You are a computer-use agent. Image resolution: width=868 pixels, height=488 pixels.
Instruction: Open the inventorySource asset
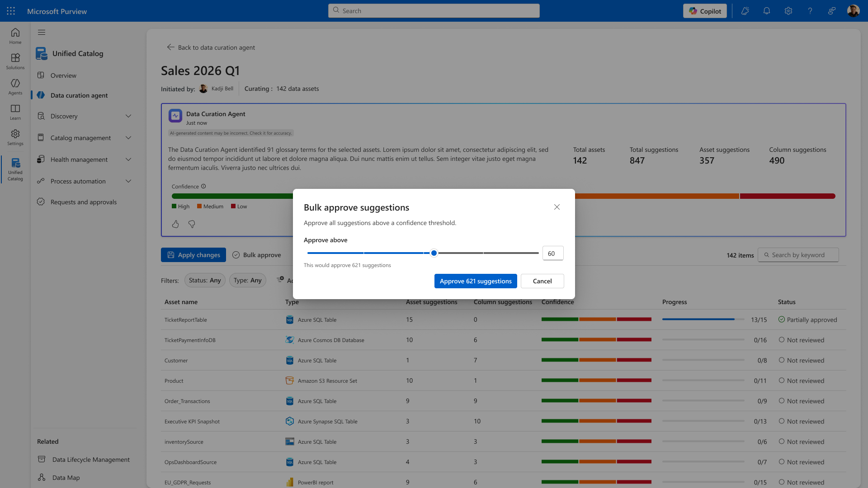(x=184, y=442)
